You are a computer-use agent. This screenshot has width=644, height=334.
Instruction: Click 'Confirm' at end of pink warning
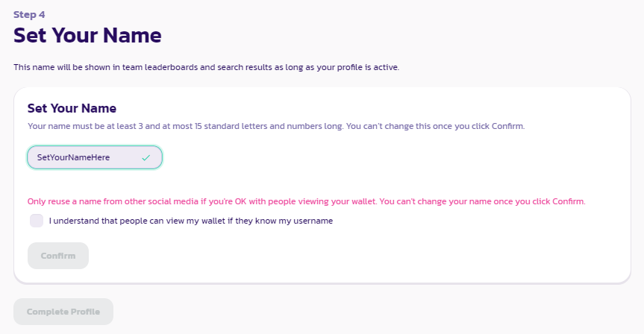(x=569, y=201)
